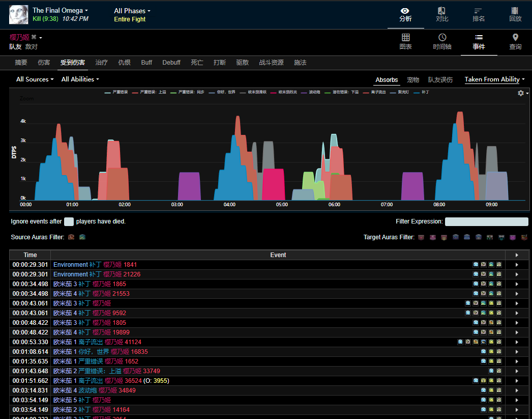Switch to the 图表 (Tables) grid view
Viewport: 532px width, 419px height.
pyautogui.click(x=405, y=42)
